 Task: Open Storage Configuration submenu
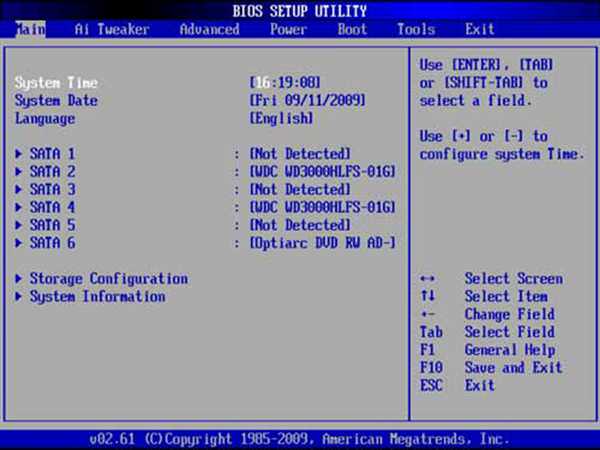[x=109, y=279]
